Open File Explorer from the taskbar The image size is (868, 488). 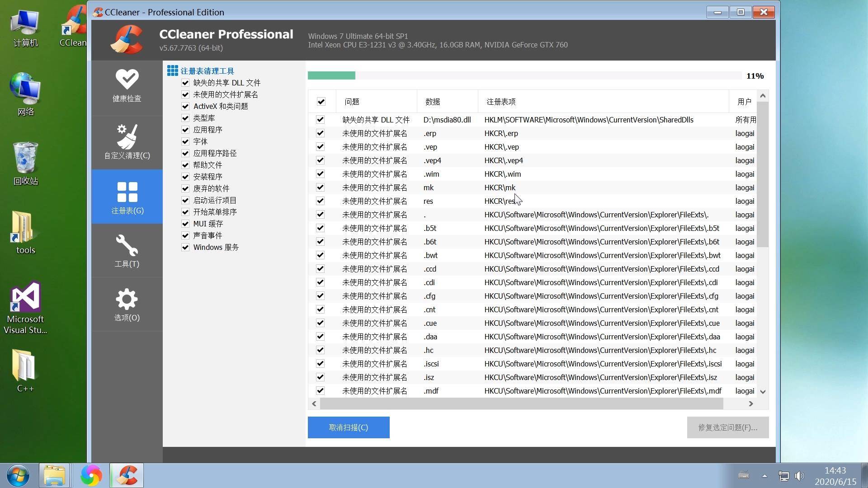(x=54, y=475)
